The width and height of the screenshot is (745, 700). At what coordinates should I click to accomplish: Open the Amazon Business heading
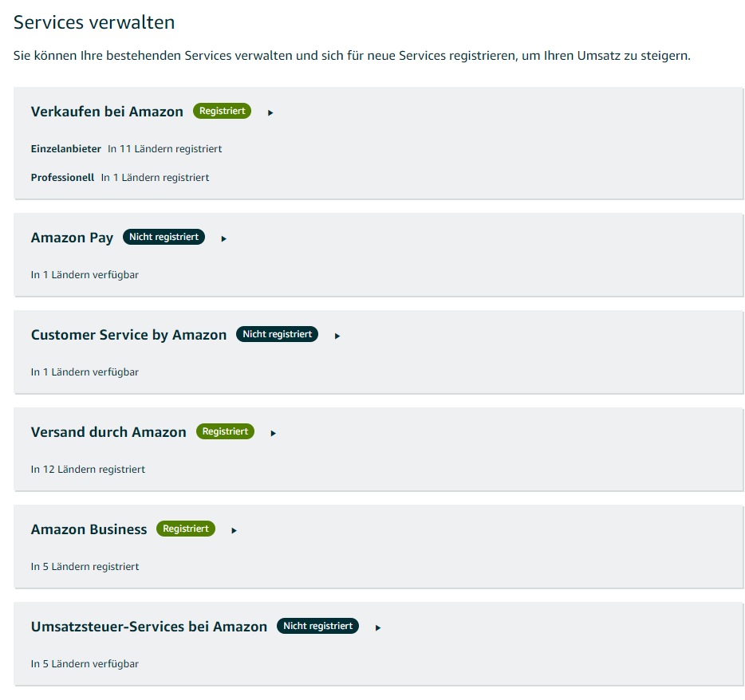click(89, 529)
